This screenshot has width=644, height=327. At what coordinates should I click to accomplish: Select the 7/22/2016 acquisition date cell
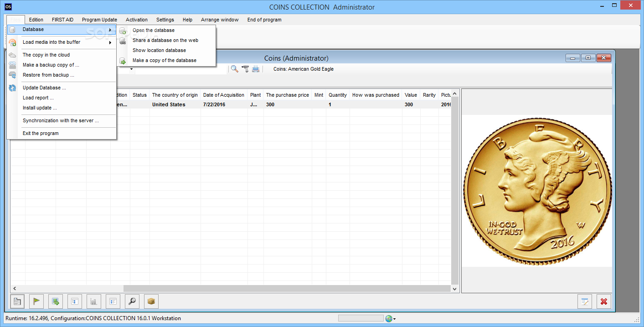(224, 104)
